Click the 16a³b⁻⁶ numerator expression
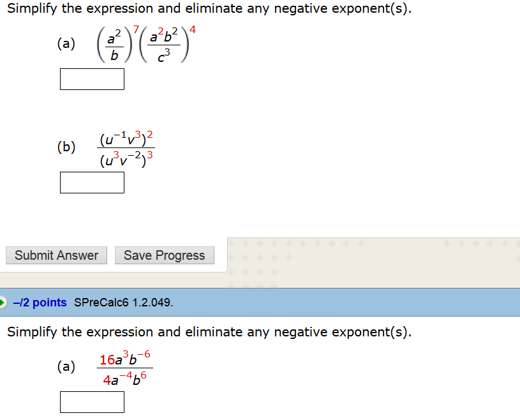The width and height of the screenshot is (520, 420). coord(125,359)
